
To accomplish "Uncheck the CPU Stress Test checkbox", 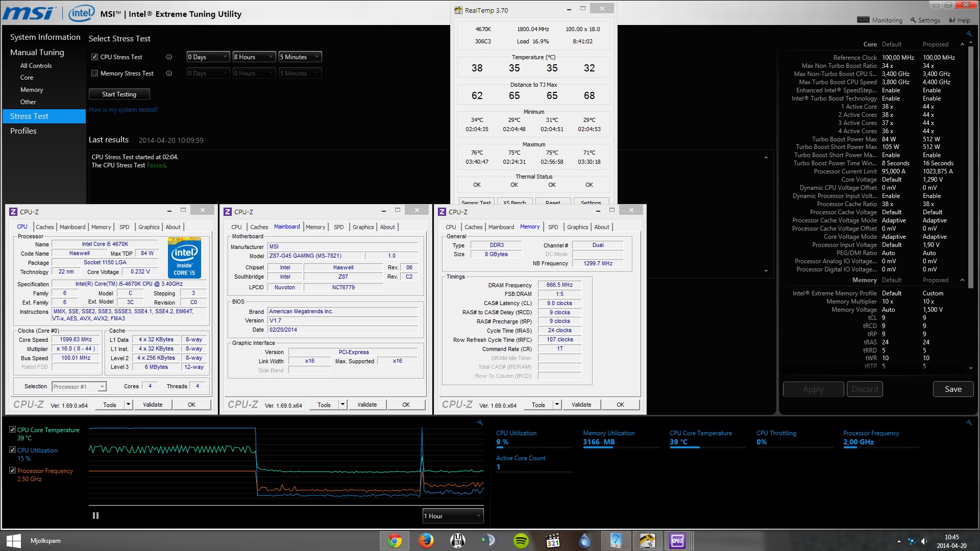I will [94, 57].
